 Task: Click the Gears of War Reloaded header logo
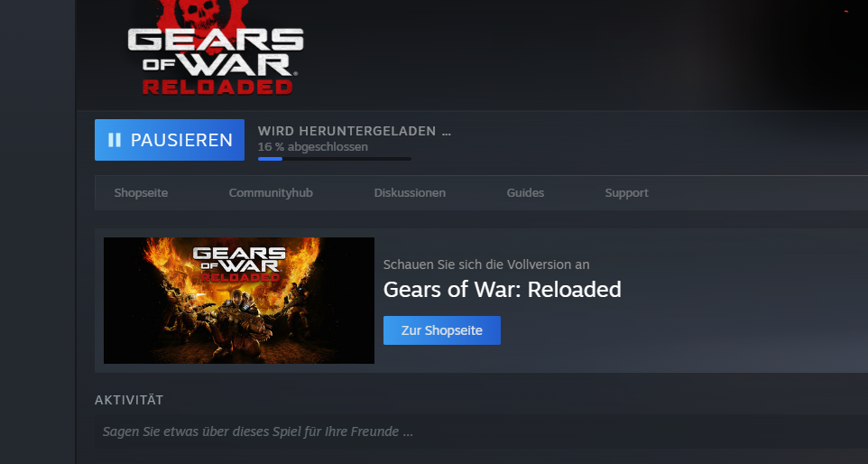(216, 48)
